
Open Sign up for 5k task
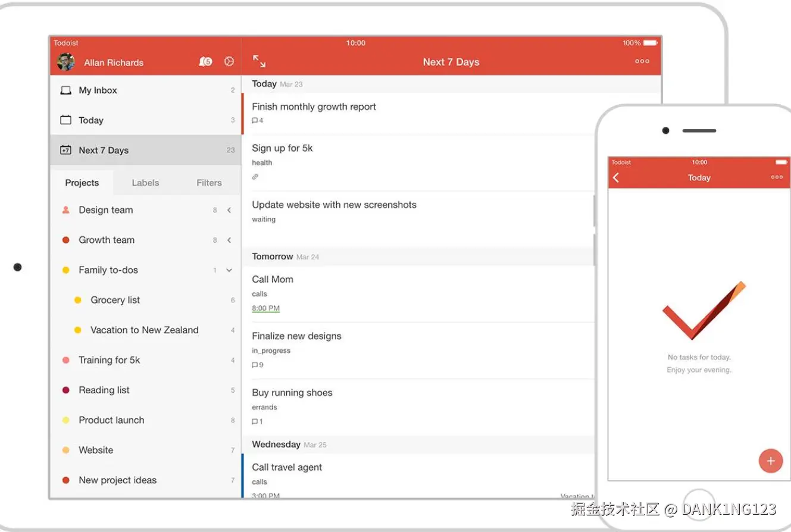(x=282, y=148)
